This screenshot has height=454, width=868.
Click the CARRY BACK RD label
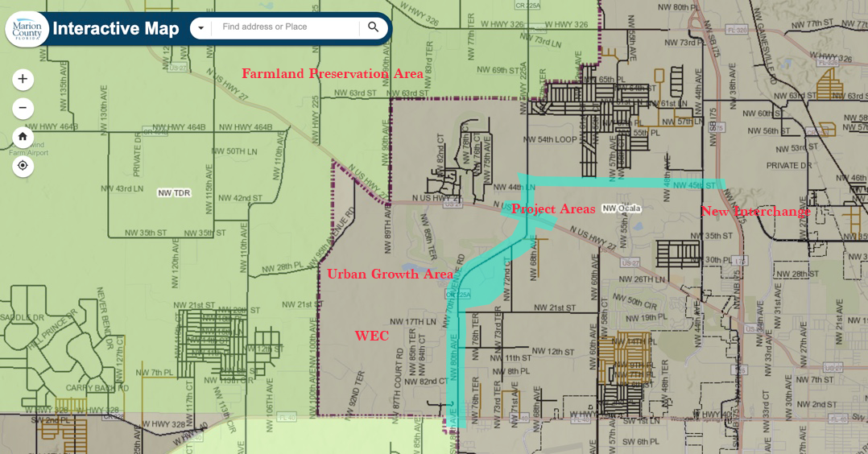pyautogui.click(x=97, y=388)
